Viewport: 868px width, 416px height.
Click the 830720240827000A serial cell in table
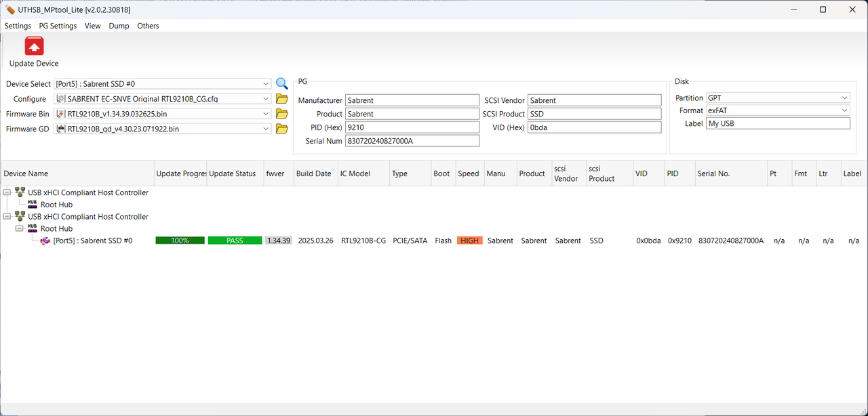(731, 241)
